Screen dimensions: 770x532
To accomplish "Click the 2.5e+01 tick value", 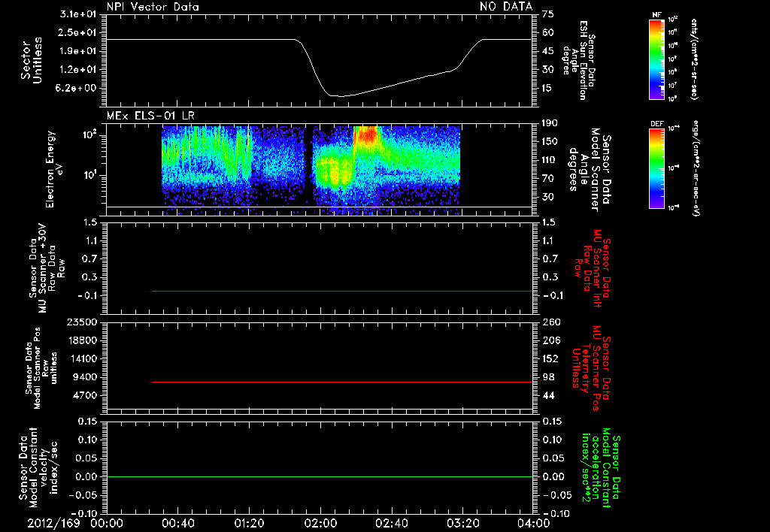I will click(78, 32).
